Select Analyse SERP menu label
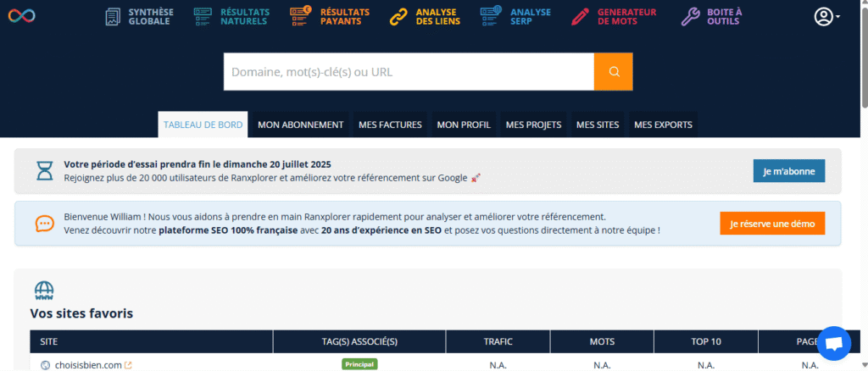Viewport: 868px width, 371px height. point(531,17)
